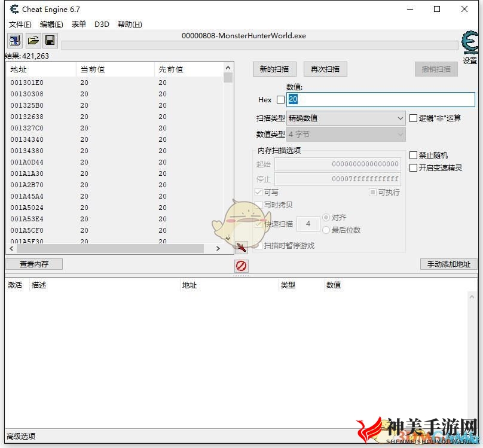Screen dimensions: 483x448
Task: Open the 扫描类型 dropdown
Action: pos(346,118)
